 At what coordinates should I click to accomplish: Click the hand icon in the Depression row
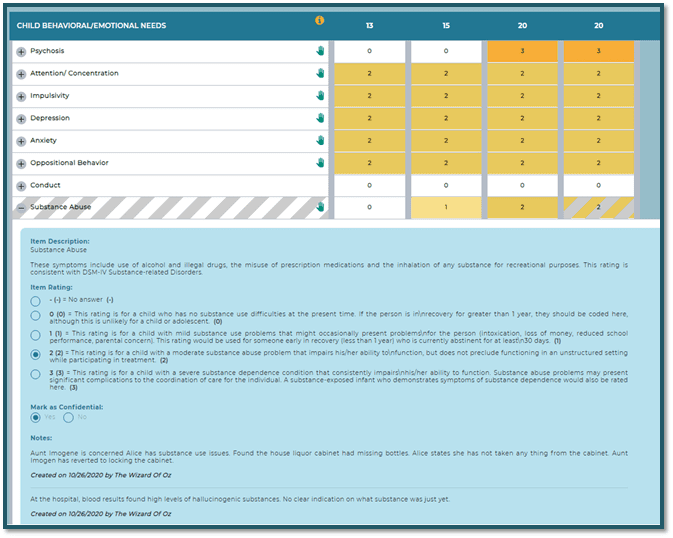(321, 118)
